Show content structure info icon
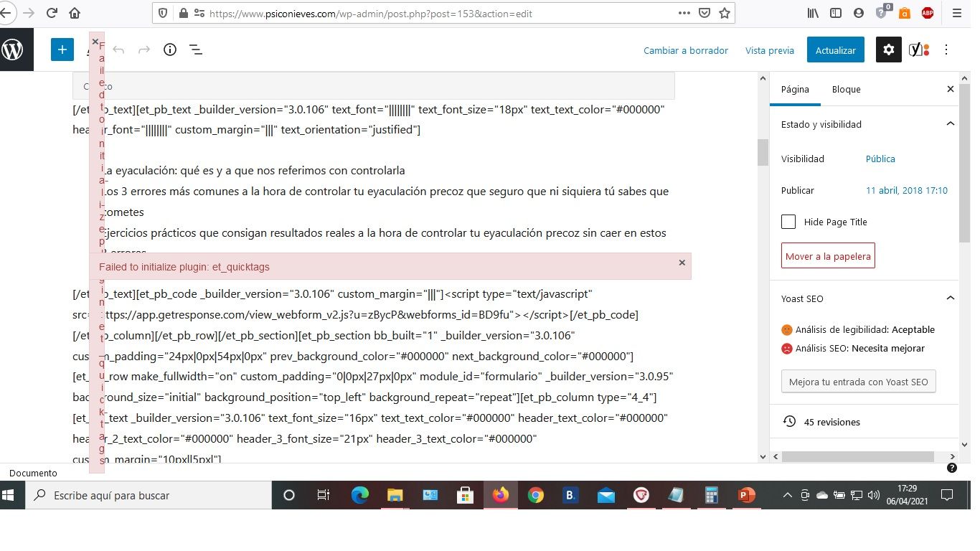This screenshot has width=980, height=551. (x=170, y=50)
